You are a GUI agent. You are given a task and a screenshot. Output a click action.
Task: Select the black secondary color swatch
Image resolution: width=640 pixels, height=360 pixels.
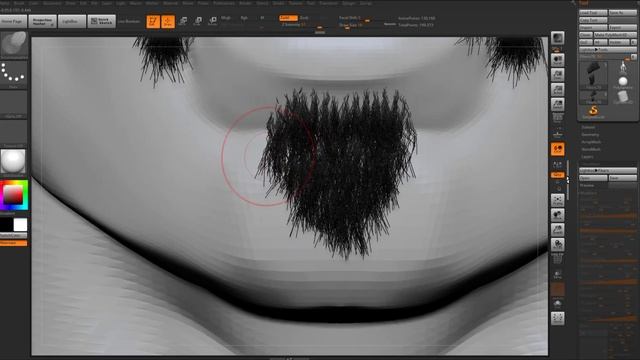[7, 224]
